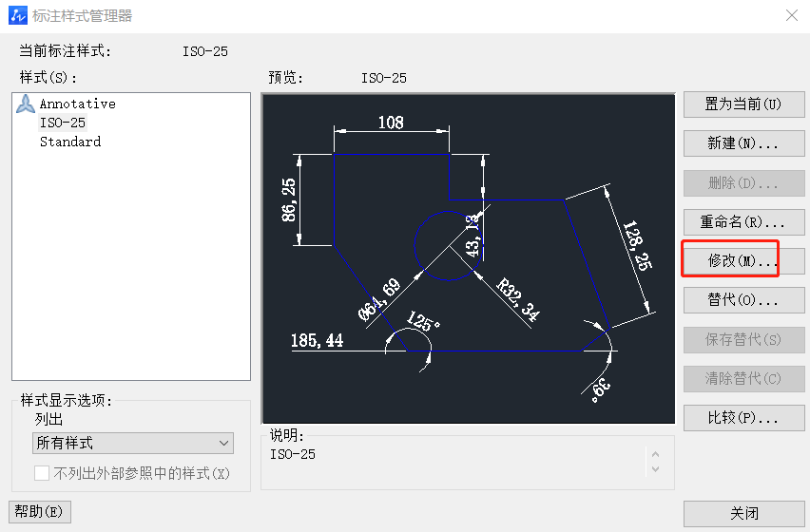
Task: Open the 所有样式 list dropdown
Action: pyautogui.click(x=133, y=444)
